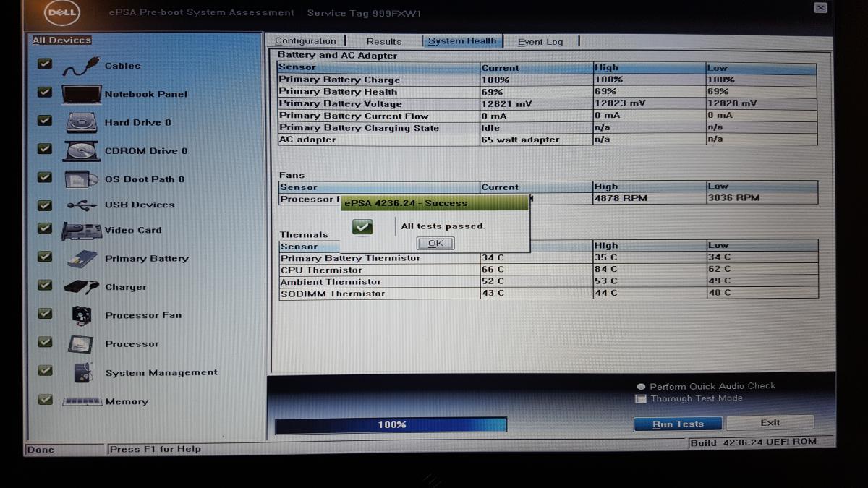Image resolution: width=868 pixels, height=488 pixels.
Task: Click the Hard Drive 0 icon
Action: tap(81, 122)
